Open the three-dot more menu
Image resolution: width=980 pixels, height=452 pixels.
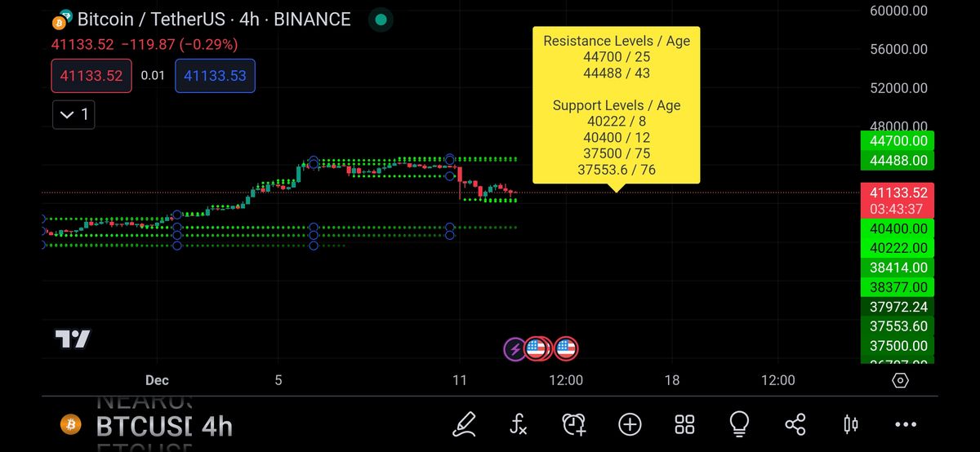pos(906,423)
